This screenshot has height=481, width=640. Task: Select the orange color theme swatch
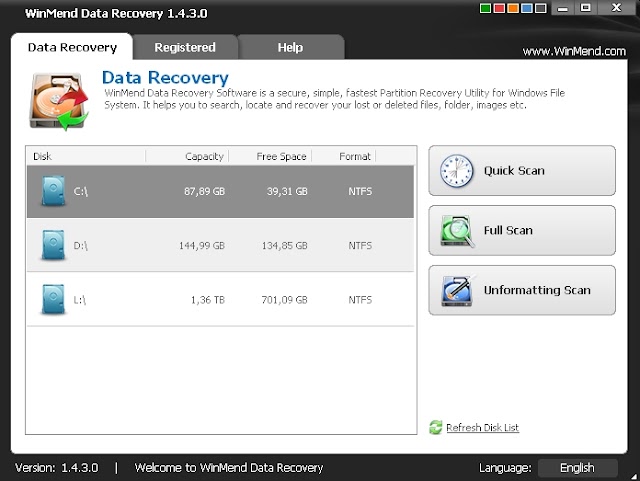point(513,8)
